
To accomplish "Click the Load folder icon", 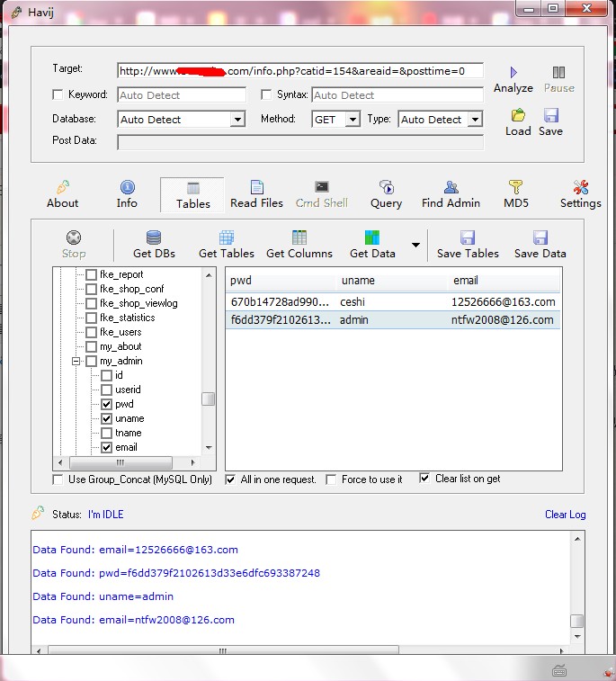I will (518, 115).
